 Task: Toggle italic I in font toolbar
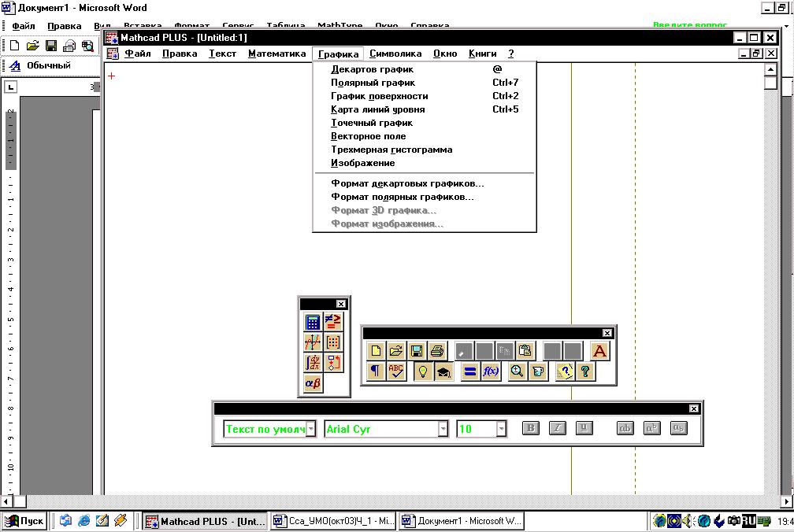click(558, 428)
